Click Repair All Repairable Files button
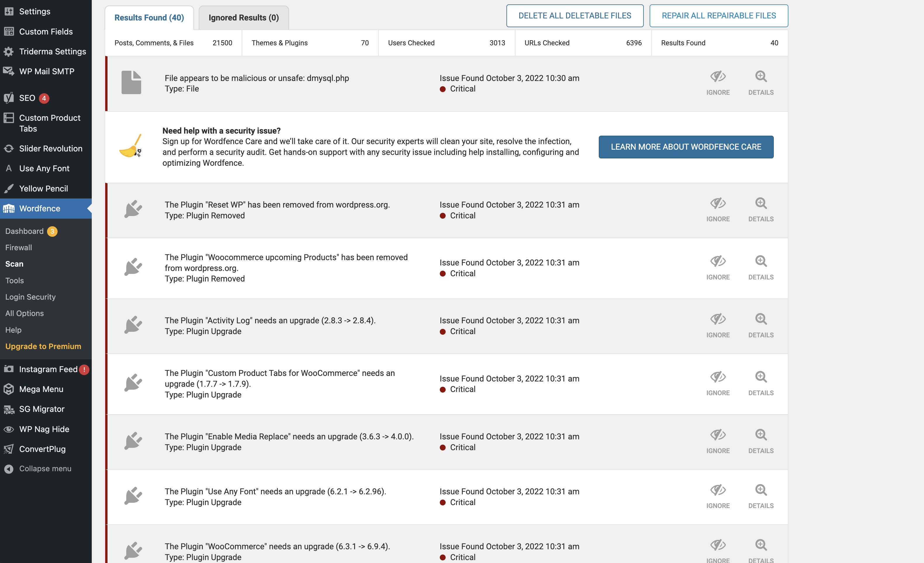 pyautogui.click(x=719, y=16)
